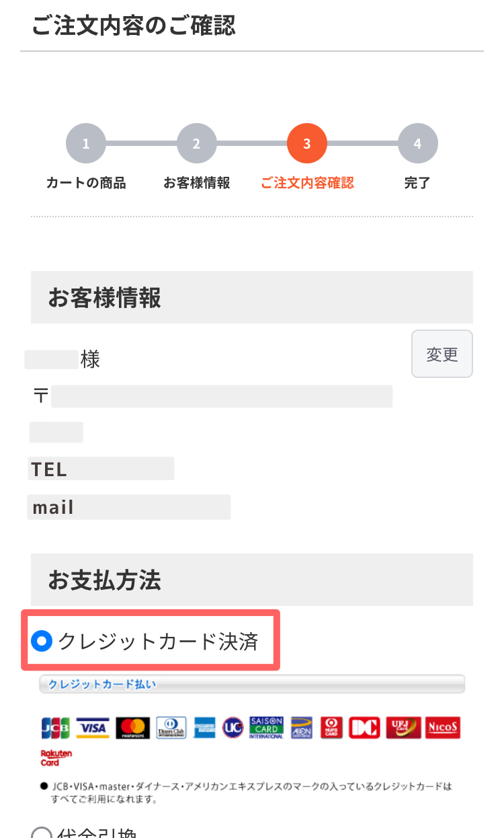This screenshot has width=504, height=838.
Task: Click the AEON card logo
Action: click(302, 727)
